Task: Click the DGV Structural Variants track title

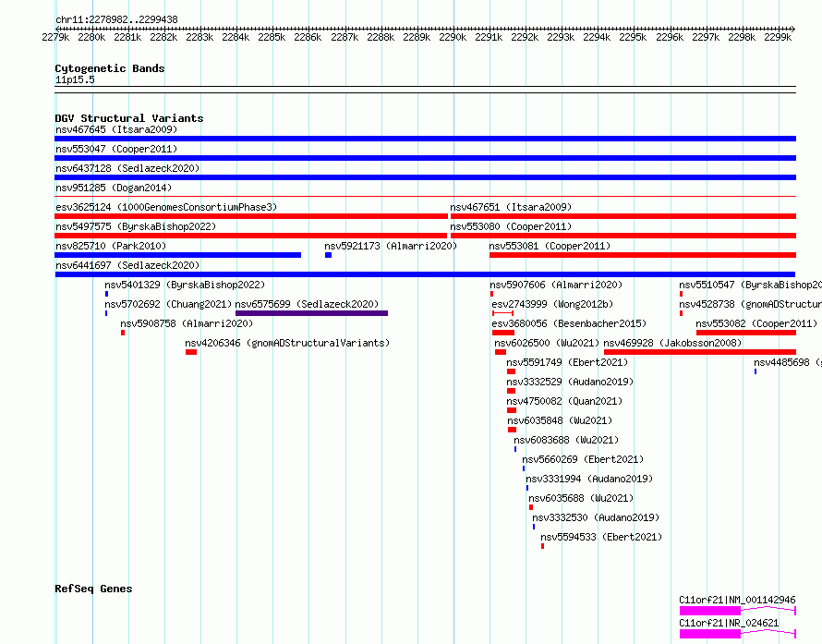Action: pyautogui.click(x=129, y=118)
